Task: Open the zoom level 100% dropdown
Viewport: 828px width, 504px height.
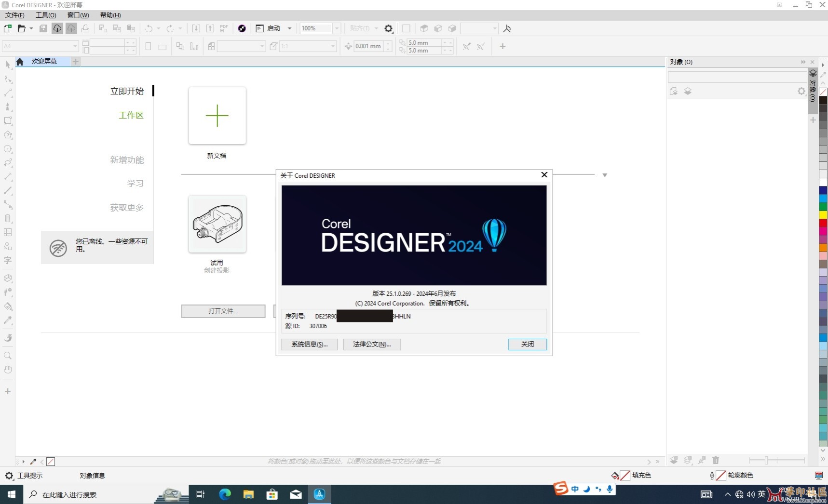Action: pyautogui.click(x=337, y=28)
